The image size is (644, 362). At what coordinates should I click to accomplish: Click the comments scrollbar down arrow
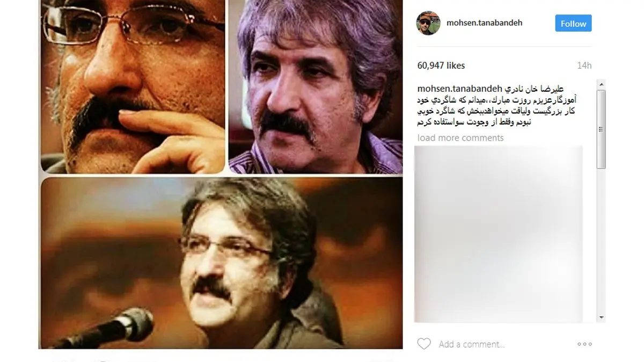click(x=601, y=317)
